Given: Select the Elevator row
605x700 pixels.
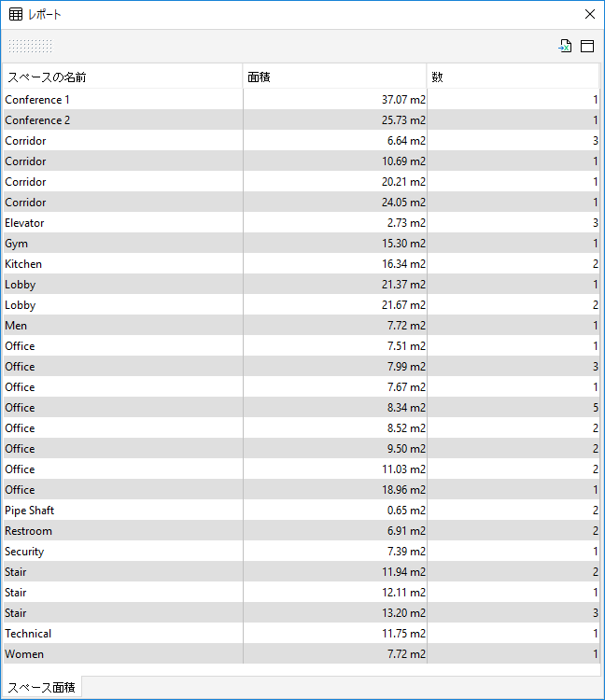Looking at the screenshot, I should pos(302,223).
